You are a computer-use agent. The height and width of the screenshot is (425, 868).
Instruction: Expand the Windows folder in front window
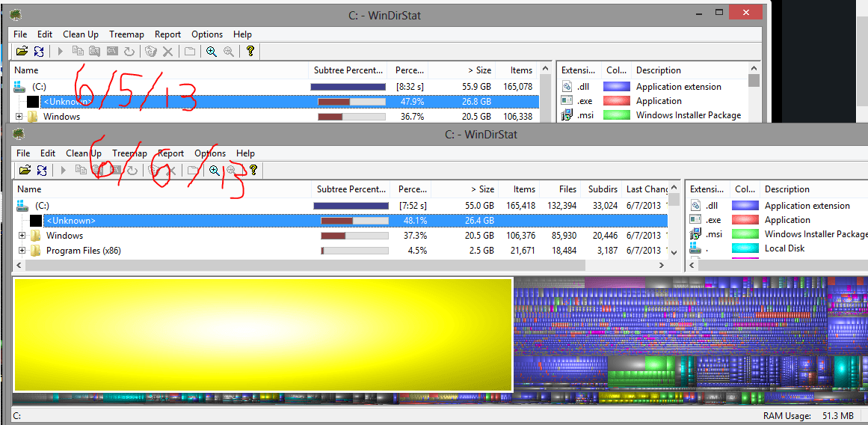coord(22,236)
